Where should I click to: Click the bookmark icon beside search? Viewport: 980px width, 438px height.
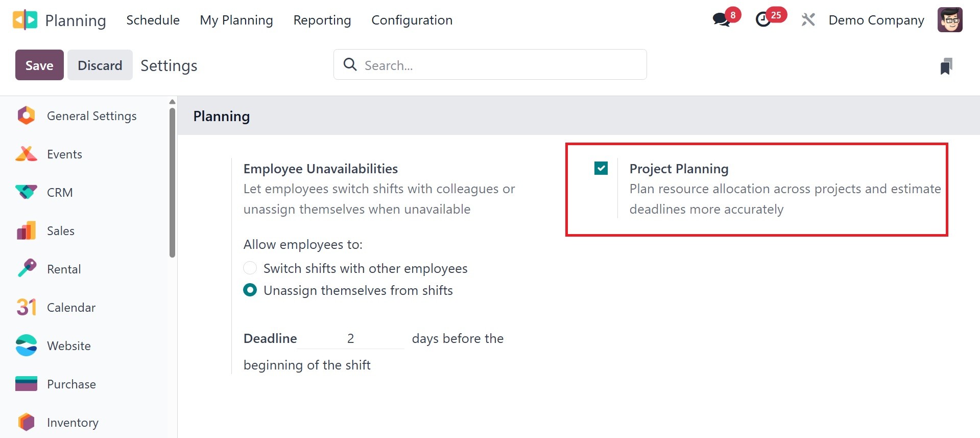coord(946,66)
